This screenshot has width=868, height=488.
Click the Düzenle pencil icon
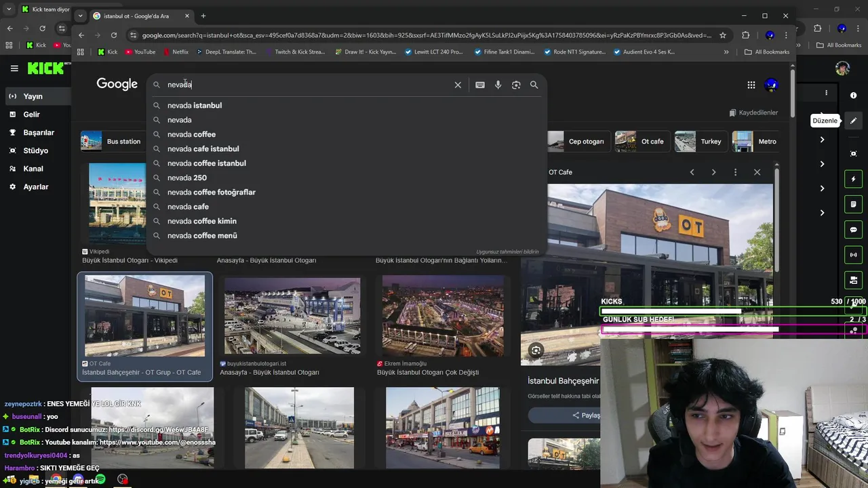point(854,121)
